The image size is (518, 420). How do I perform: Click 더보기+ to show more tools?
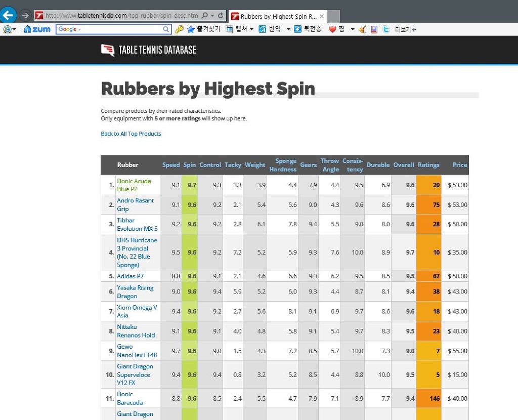click(405, 29)
